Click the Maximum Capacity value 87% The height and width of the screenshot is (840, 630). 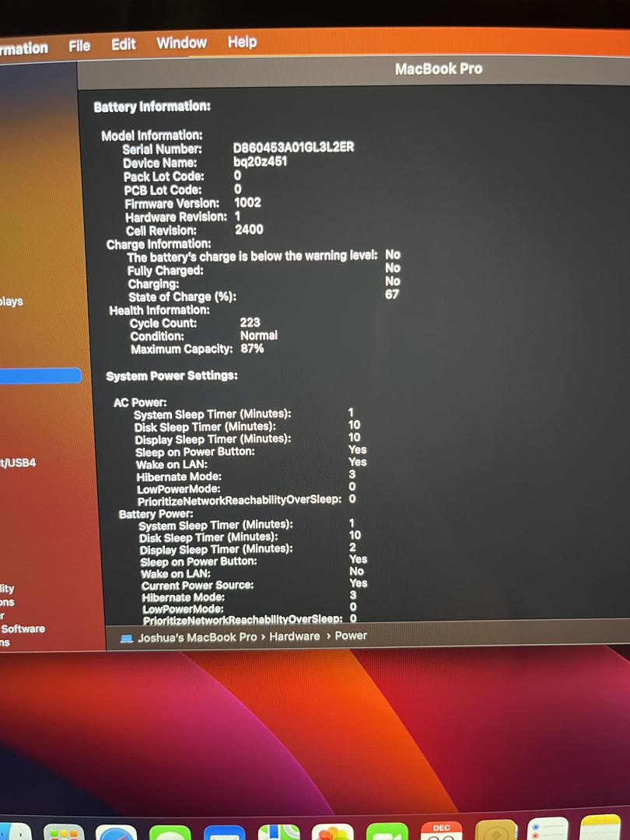pyautogui.click(x=252, y=348)
